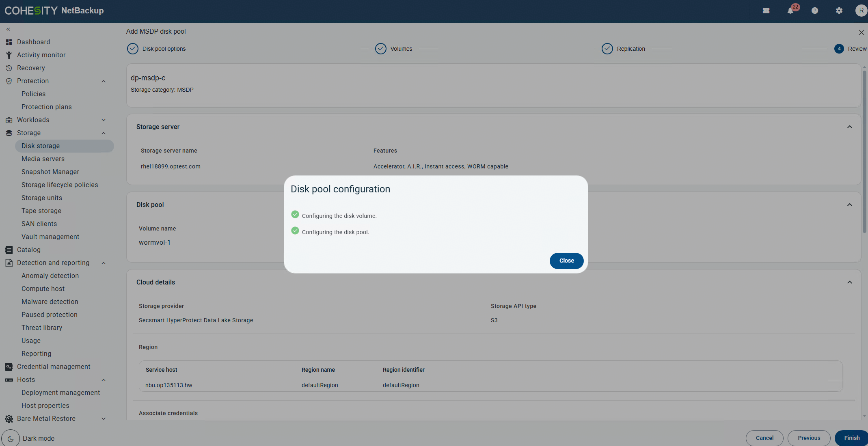Open the settings gear icon
The width and height of the screenshot is (868, 446).
click(x=839, y=11)
